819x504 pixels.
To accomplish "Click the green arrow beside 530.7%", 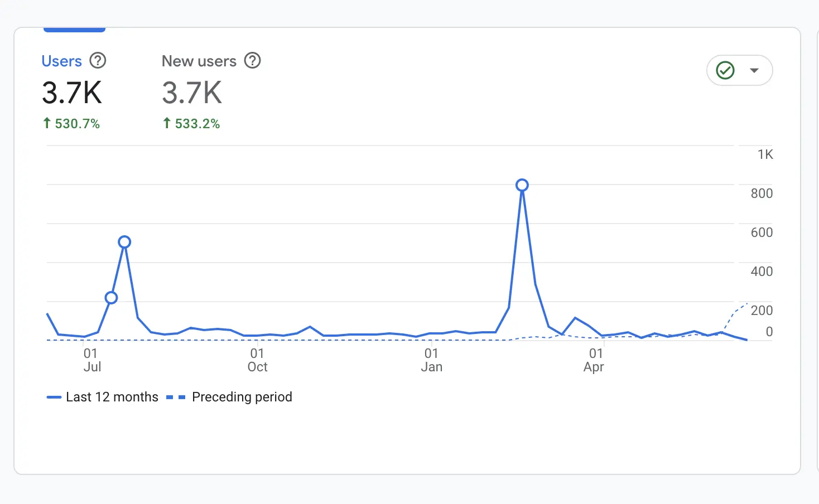I will click(x=47, y=123).
